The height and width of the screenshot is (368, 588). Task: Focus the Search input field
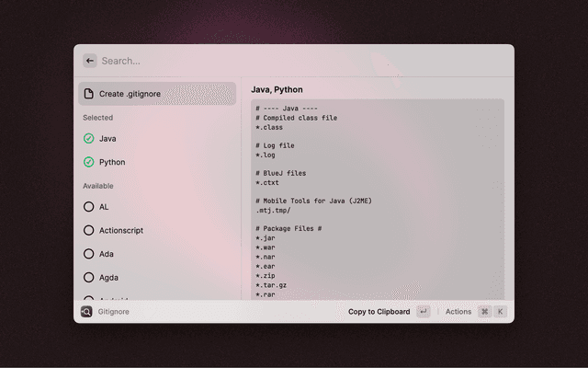click(x=276, y=61)
